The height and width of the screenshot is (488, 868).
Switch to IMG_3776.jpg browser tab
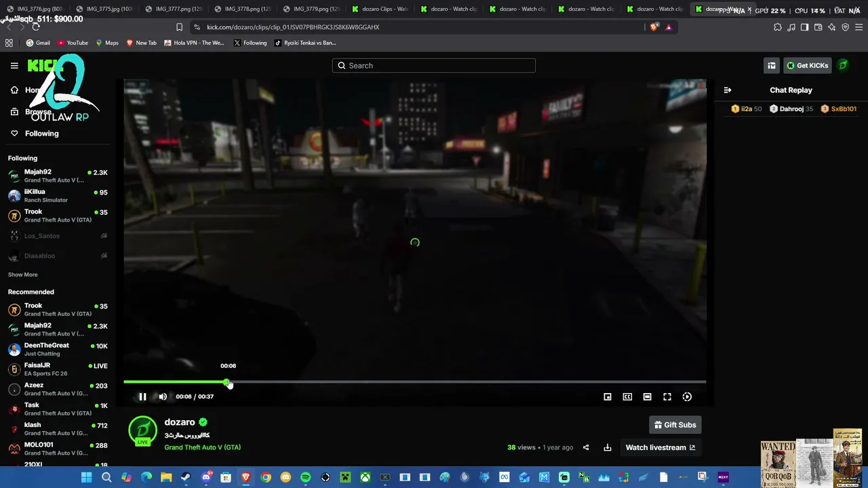coord(35,9)
